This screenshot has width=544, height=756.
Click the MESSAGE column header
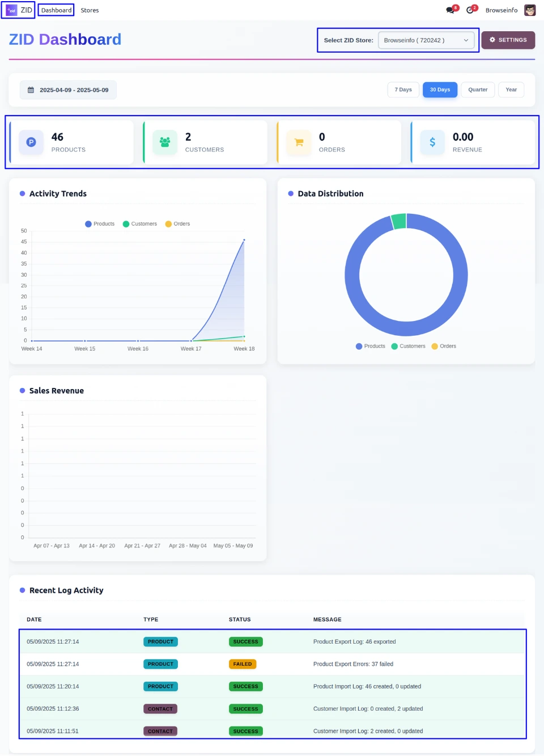(x=328, y=619)
